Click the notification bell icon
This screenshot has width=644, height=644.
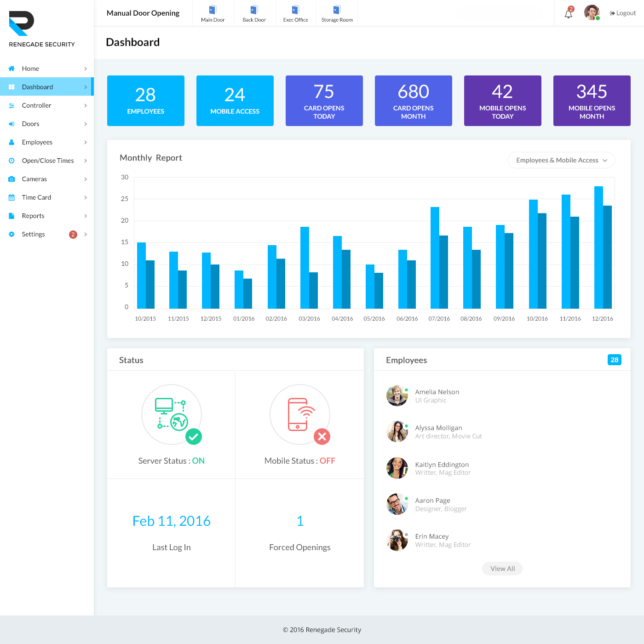click(x=568, y=13)
